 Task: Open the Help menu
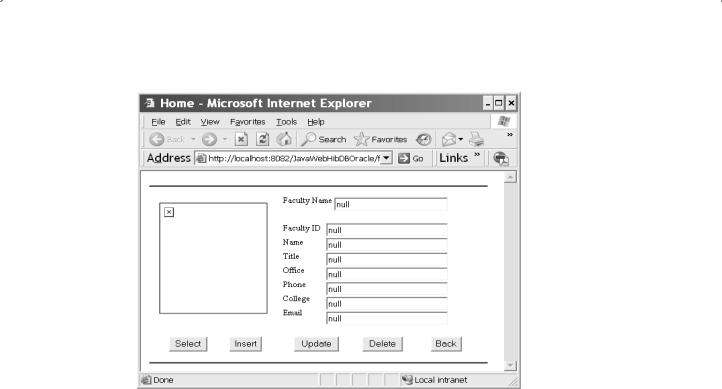316,122
